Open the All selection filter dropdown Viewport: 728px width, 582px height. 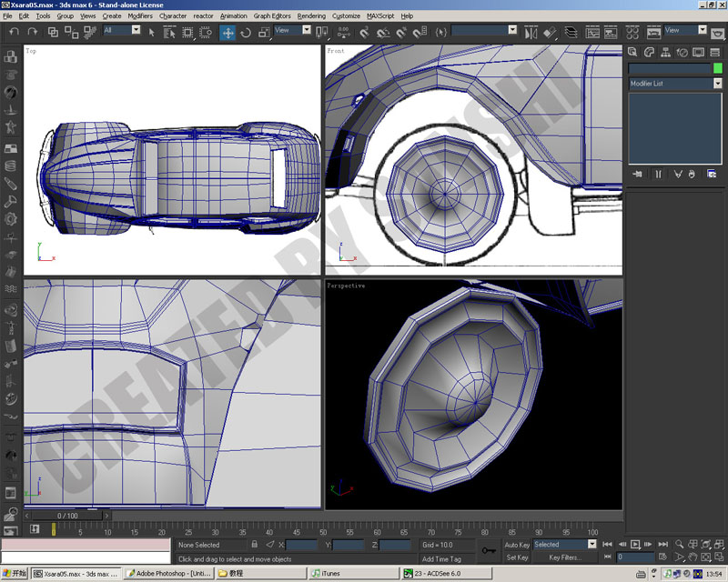[x=122, y=30]
